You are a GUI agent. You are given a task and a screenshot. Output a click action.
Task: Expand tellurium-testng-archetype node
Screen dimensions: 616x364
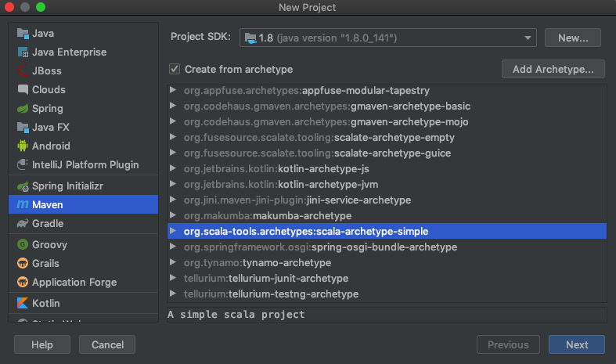172,294
